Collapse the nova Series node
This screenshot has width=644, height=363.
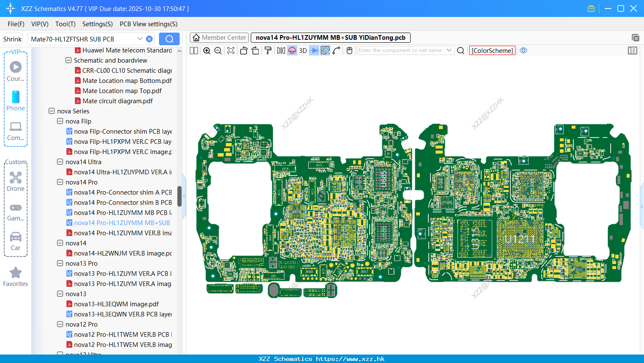(52, 111)
